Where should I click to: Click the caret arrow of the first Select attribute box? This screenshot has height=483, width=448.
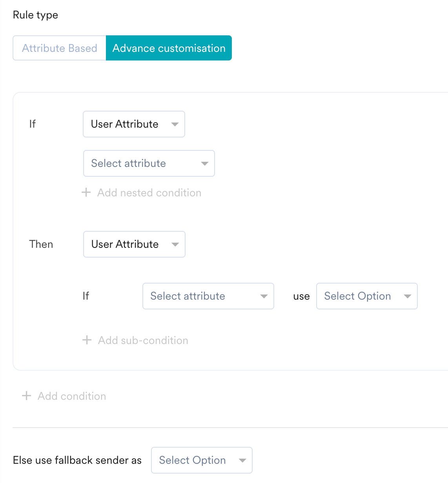(205, 163)
